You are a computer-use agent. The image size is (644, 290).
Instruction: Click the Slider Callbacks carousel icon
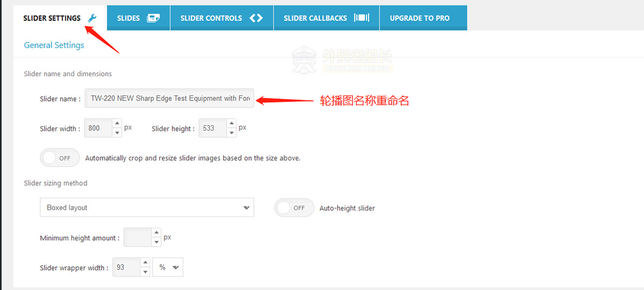(x=362, y=18)
